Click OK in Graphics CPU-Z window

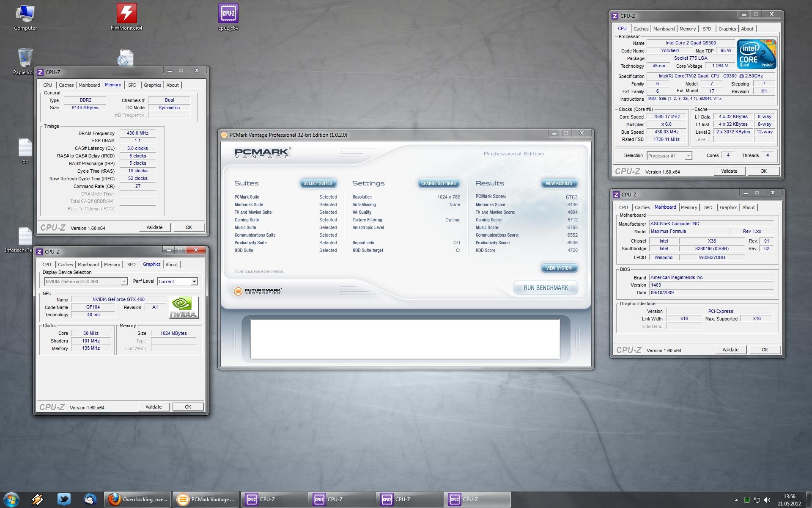pos(188,407)
